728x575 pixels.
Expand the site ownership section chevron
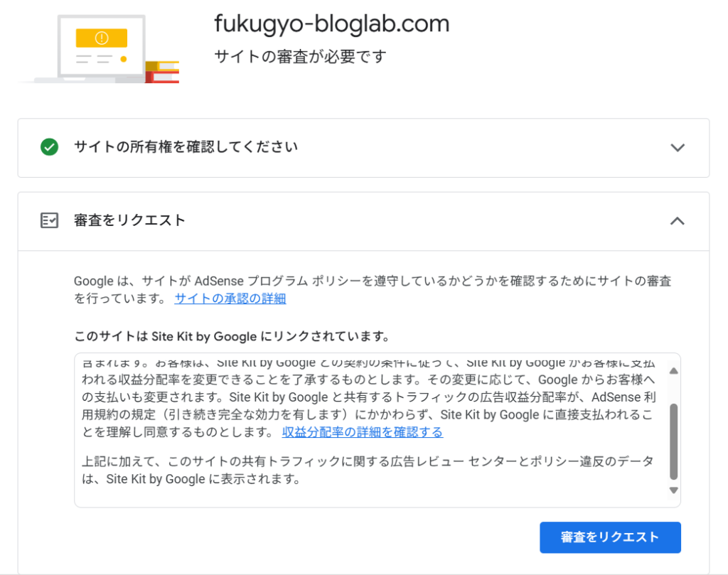(678, 148)
